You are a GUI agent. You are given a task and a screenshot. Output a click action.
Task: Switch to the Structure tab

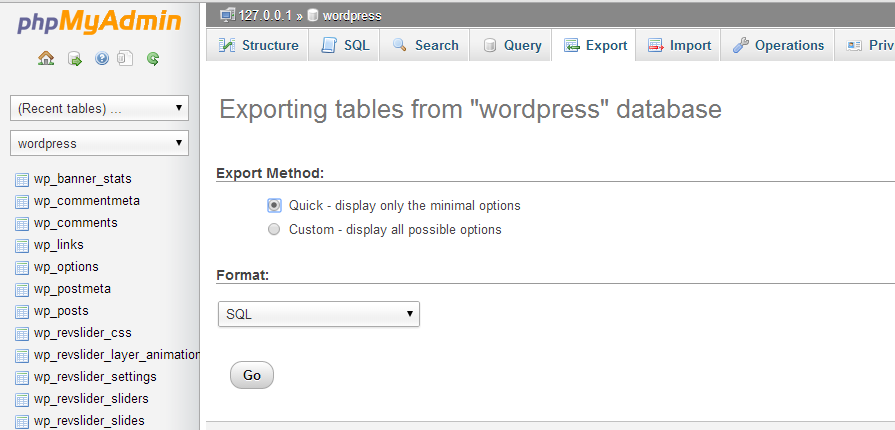click(257, 45)
